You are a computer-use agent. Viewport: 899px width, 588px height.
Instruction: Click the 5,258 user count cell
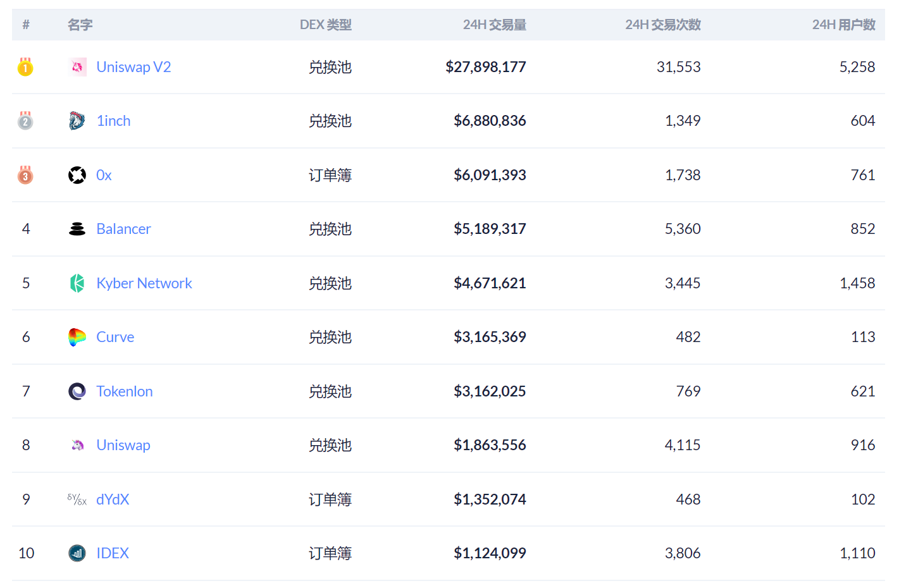pyautogui.click(x=857, y=67)
